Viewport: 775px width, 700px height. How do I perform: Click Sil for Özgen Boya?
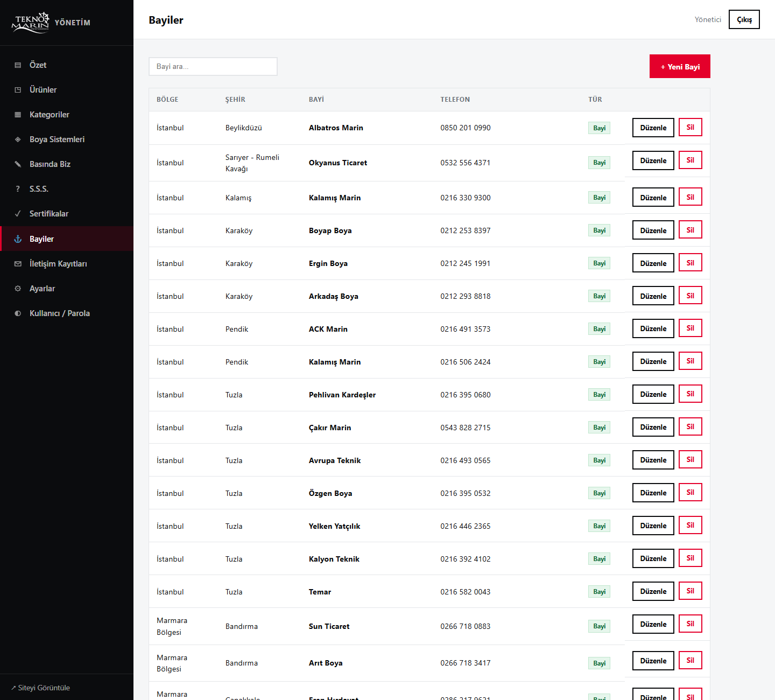691,492
